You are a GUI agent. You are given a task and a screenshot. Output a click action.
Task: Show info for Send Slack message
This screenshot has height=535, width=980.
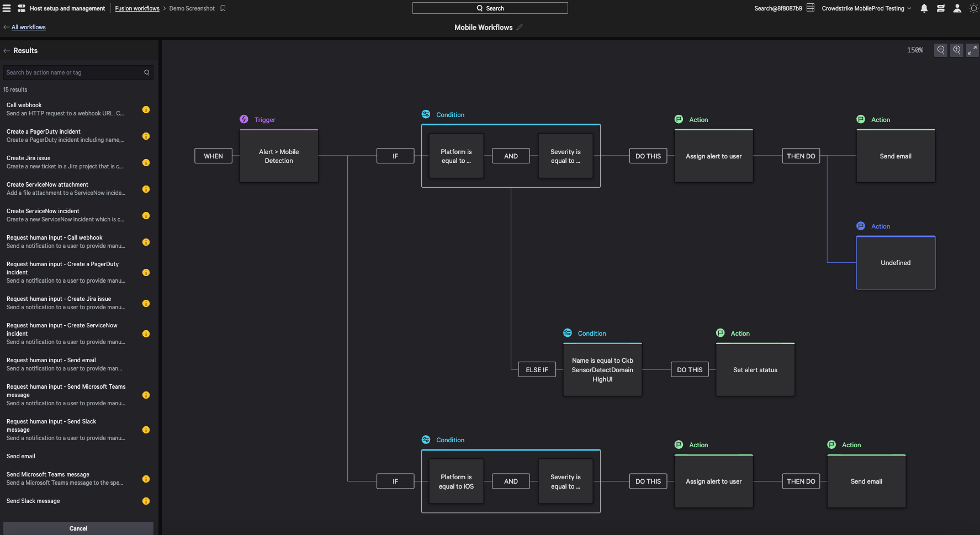146,501
